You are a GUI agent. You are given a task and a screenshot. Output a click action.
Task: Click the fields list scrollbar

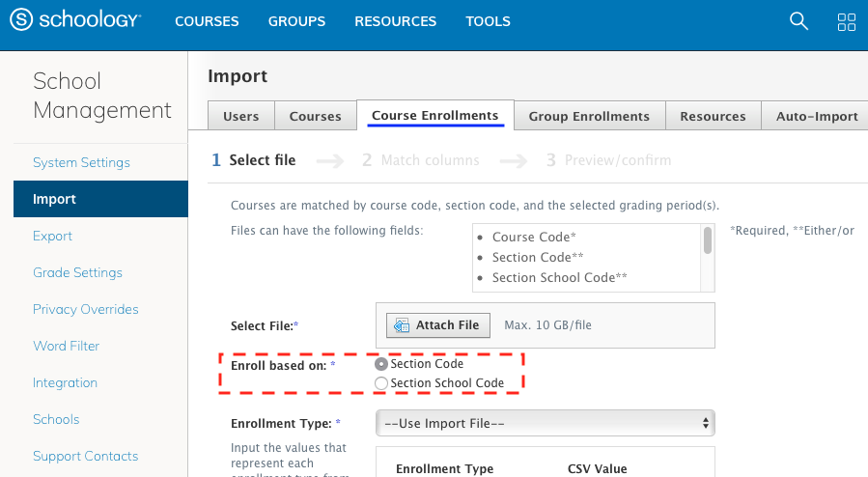click(708, 241)
